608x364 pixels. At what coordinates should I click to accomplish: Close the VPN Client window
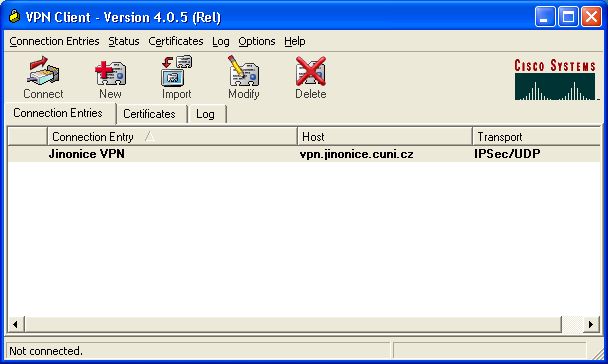591,17
